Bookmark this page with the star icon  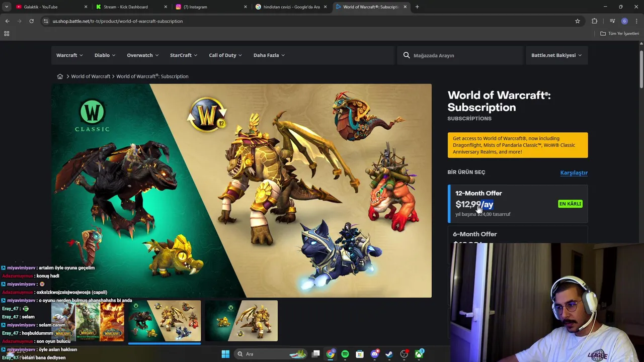[x=578, y=21]
